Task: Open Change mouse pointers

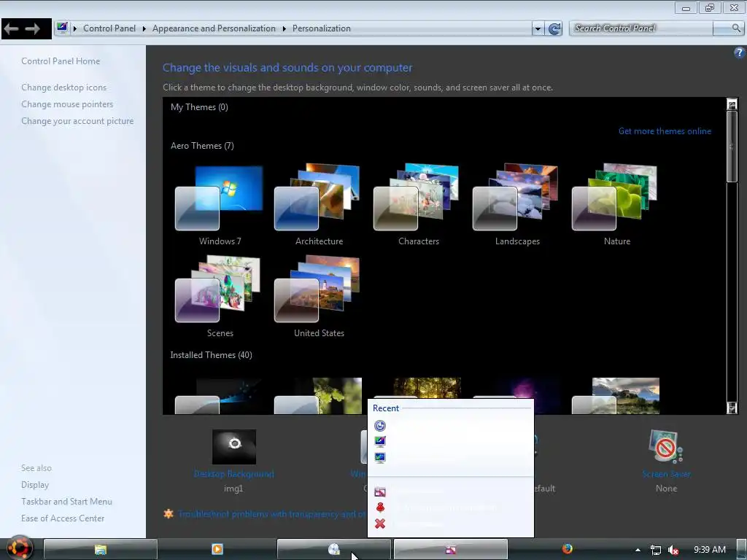Action: coord(67,104)
